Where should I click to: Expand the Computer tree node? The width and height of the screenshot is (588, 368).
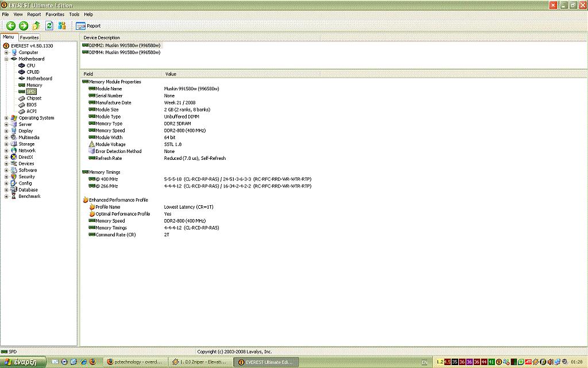(6, 52)
